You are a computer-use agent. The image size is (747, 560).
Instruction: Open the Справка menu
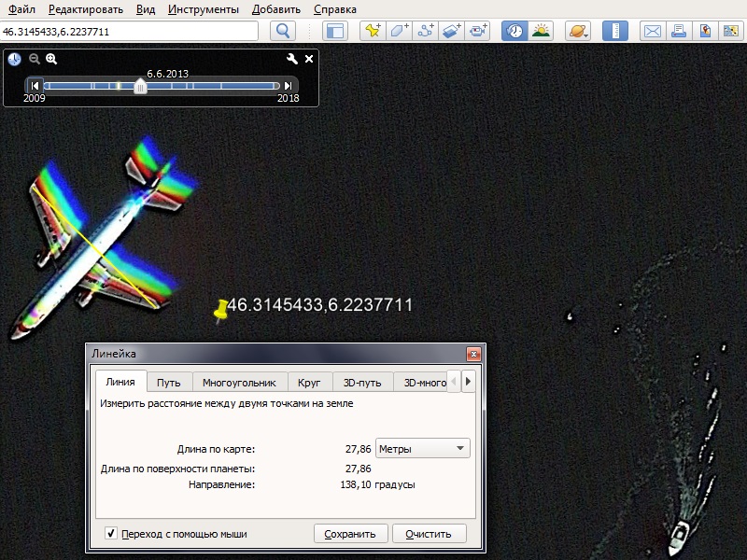[335, 9]
